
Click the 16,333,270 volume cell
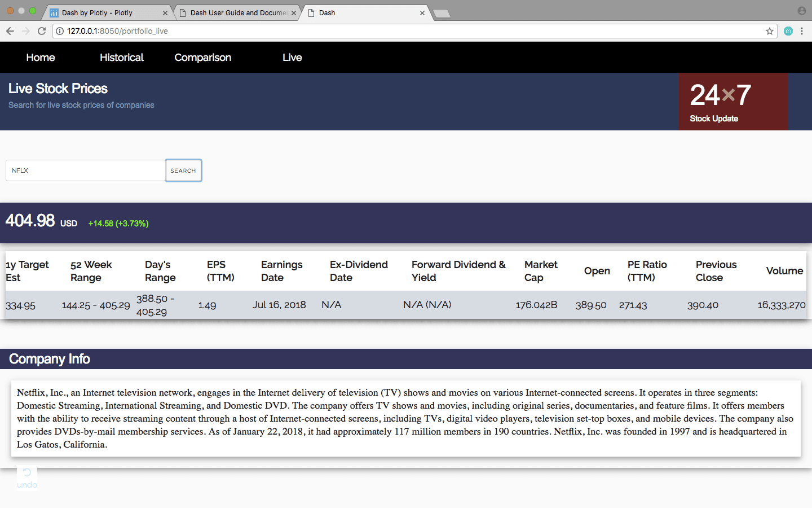782,305
